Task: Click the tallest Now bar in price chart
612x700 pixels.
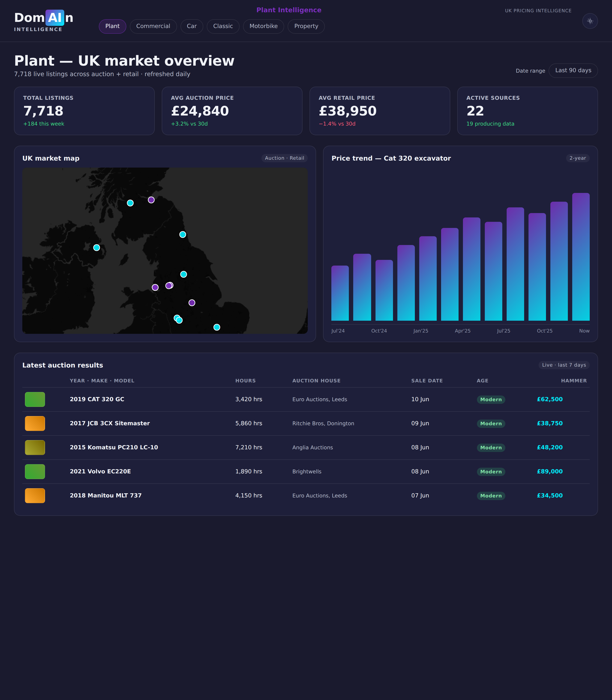Action: click(x=581, y=257)
